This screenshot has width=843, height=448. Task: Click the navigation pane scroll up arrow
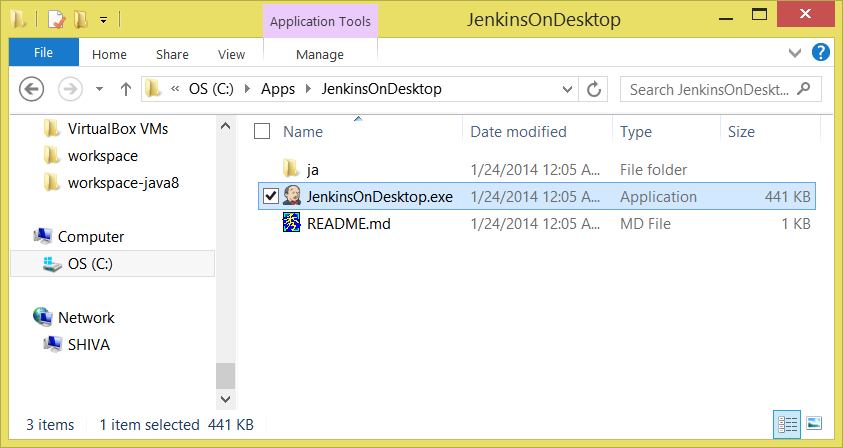pyautogui.click(x=226, y=126)
